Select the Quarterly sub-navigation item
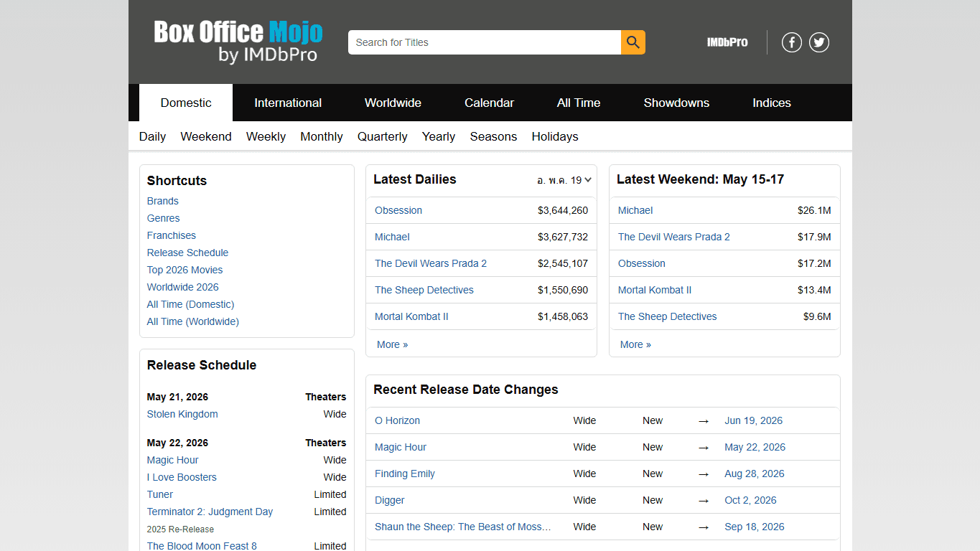 coord(382,136)
